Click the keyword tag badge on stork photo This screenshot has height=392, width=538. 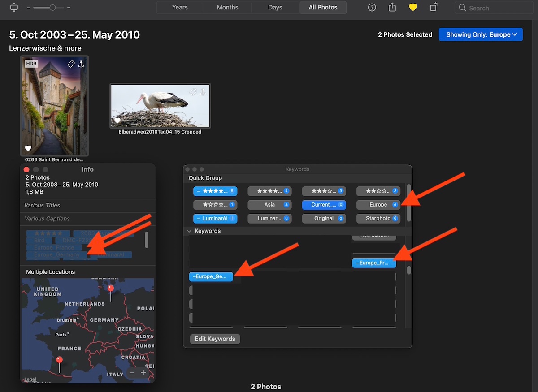coord(193,92)
